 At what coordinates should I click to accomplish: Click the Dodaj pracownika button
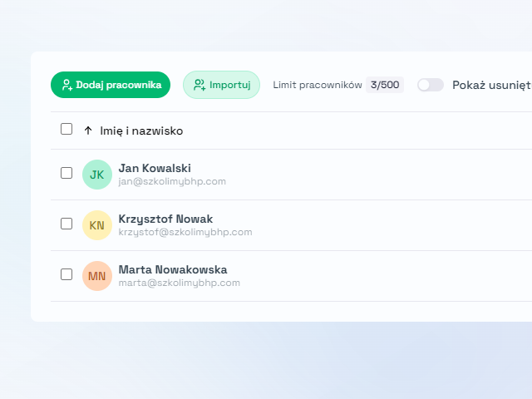coord(111,85)
